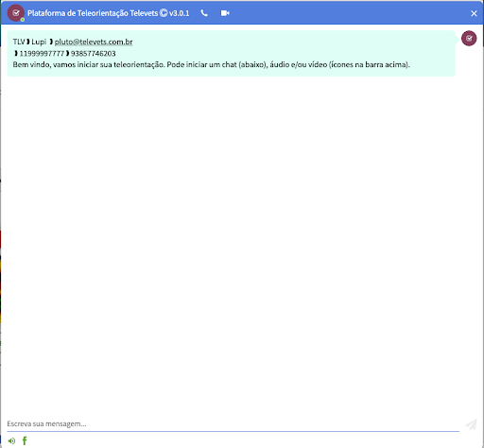
Task: Close the teleorientation chat window
Action: 474,13
